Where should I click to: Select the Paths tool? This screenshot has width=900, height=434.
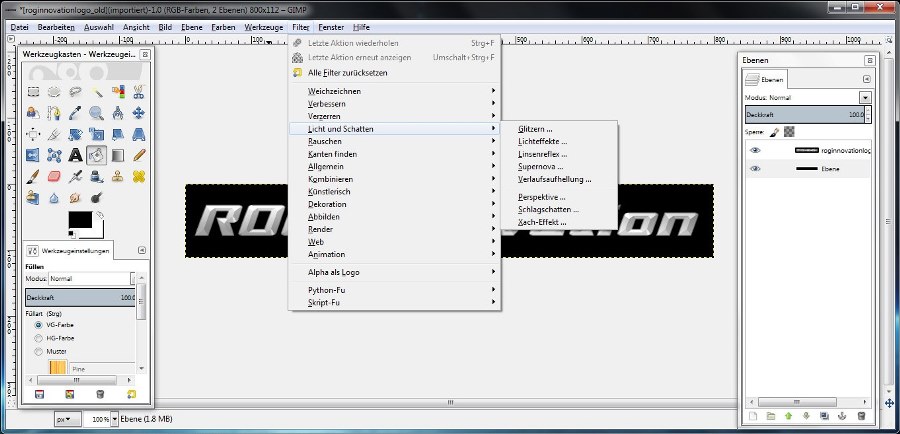[x=54, y=113]
